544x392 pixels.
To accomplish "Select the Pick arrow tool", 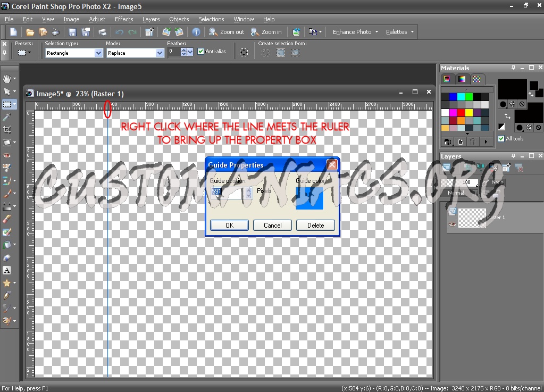I will (x=6, y=91).
